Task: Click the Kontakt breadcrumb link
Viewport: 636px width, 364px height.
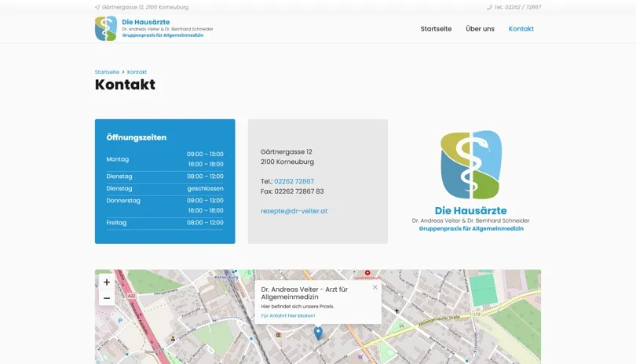Action: [137, 71]
